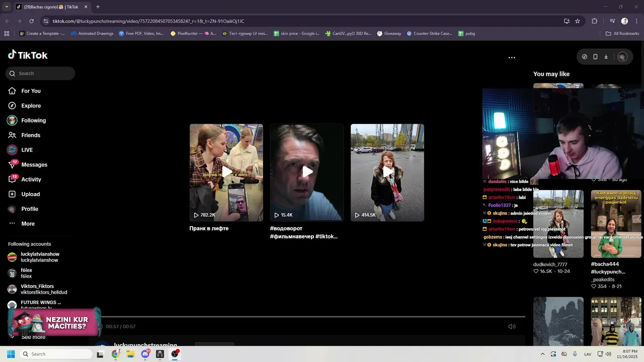The image size is (644, 362).
Task: Open OBS Studio from the taskbar
Action: [175, 354]
